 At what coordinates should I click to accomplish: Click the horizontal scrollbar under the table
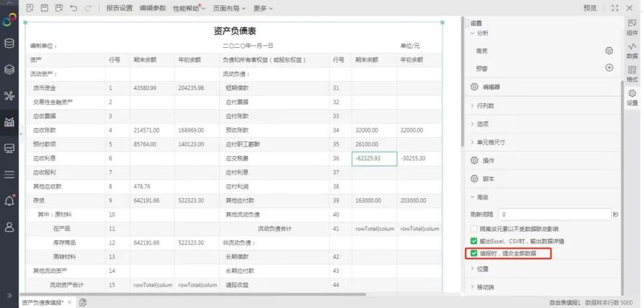click(x=193, y=294)
